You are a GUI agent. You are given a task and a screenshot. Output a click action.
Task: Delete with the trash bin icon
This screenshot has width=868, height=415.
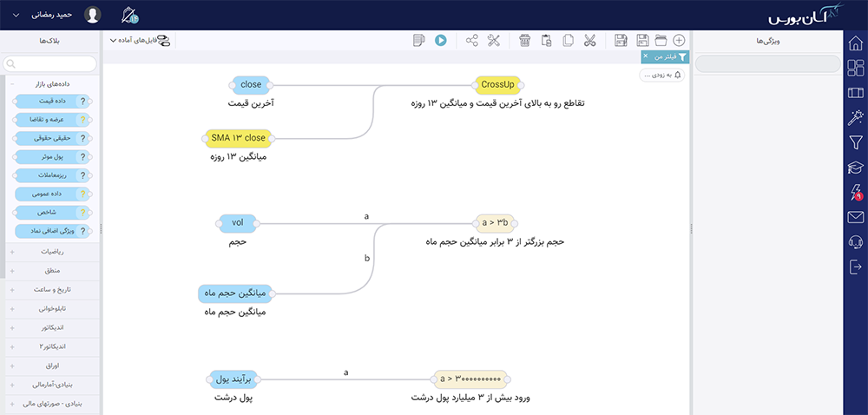click(525, 41)
